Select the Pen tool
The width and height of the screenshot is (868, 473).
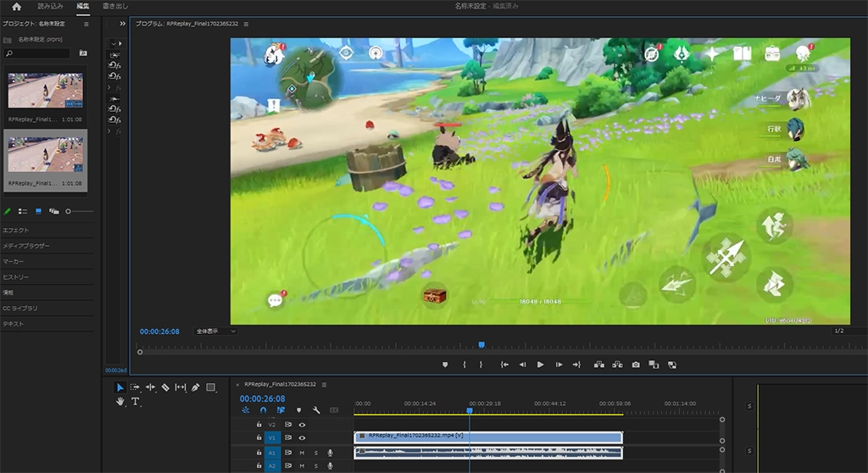tap(196, 387)
